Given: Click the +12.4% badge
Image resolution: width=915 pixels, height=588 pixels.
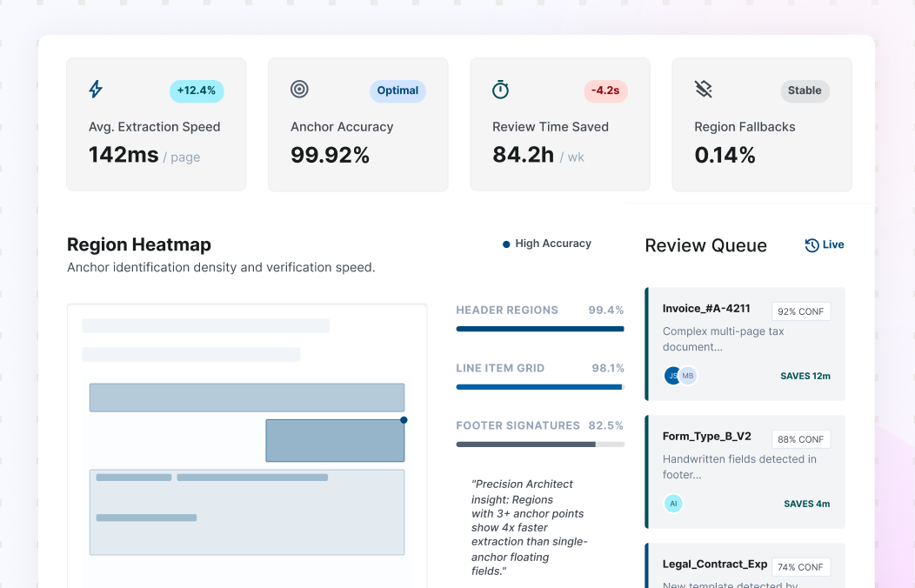Looking at the screenshot, I should pyautogui.click(x=197, y=91).
